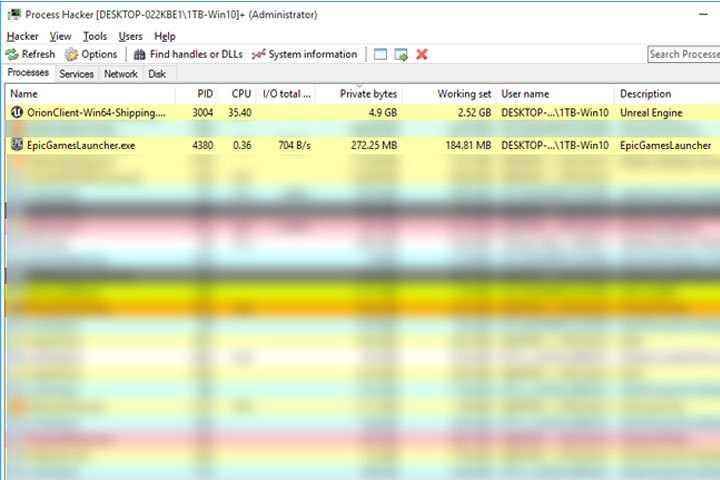Click the 272.25 MB private bytes value
Viewport: 720px width, 480px height.
click(374, 145)
